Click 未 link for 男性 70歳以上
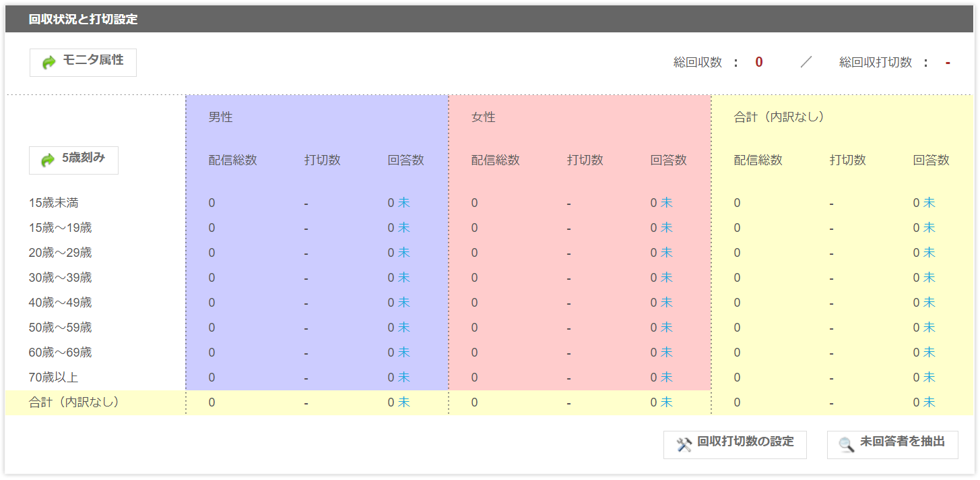The image size is (980, 480). click(x=403, y=378)
